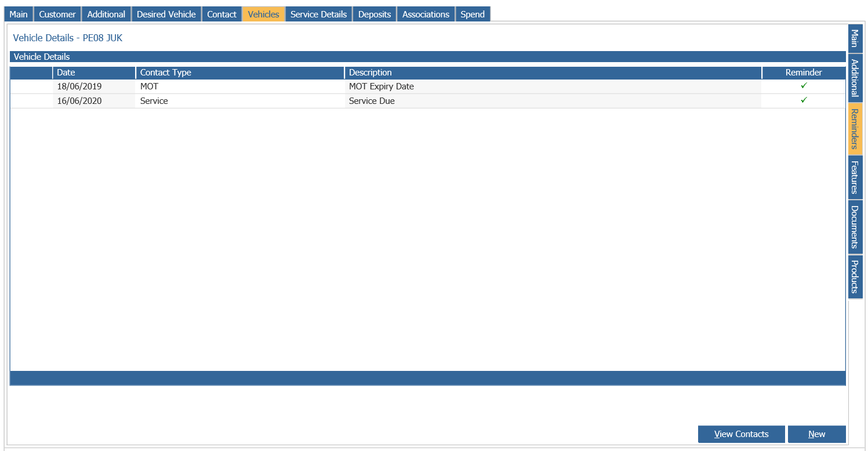Click the MOT contact type cell

[x=240, y=86]
